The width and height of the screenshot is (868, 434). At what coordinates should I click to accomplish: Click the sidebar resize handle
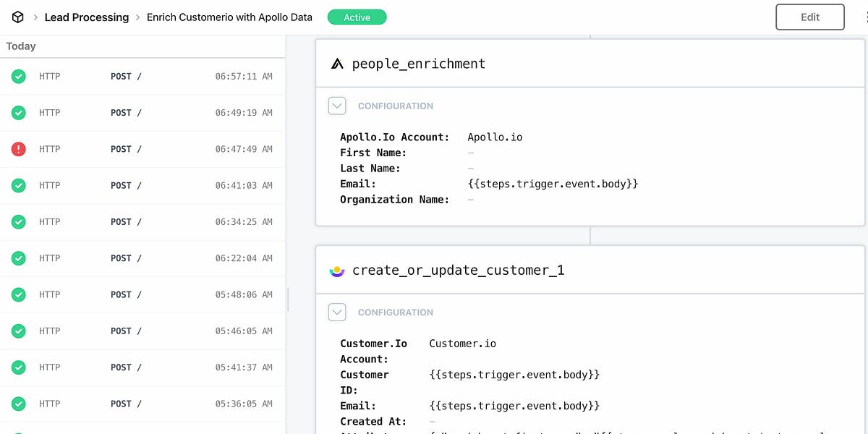tap(288, 299)
